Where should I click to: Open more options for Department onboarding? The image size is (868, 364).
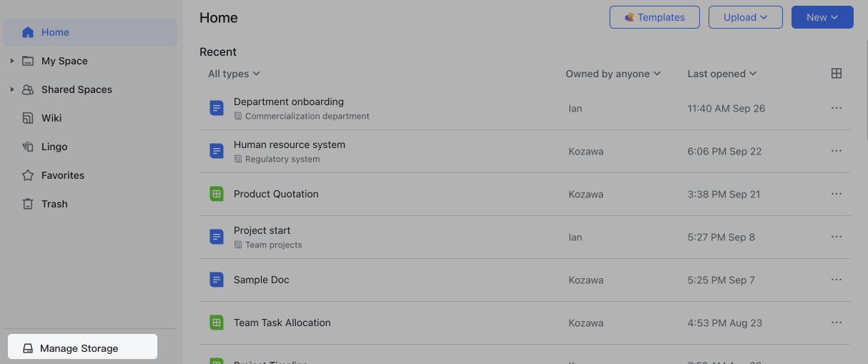click(836, 108)
